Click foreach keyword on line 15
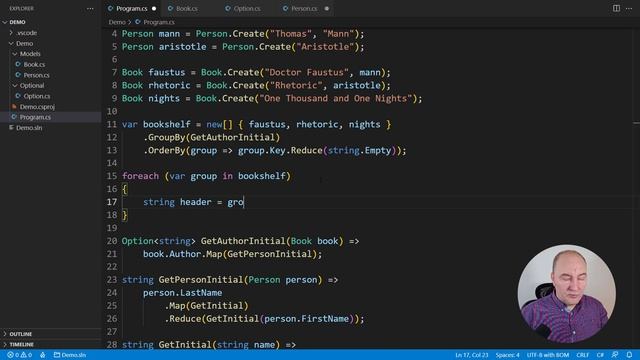Screen dimensions: 640x360 pos(140,176)
